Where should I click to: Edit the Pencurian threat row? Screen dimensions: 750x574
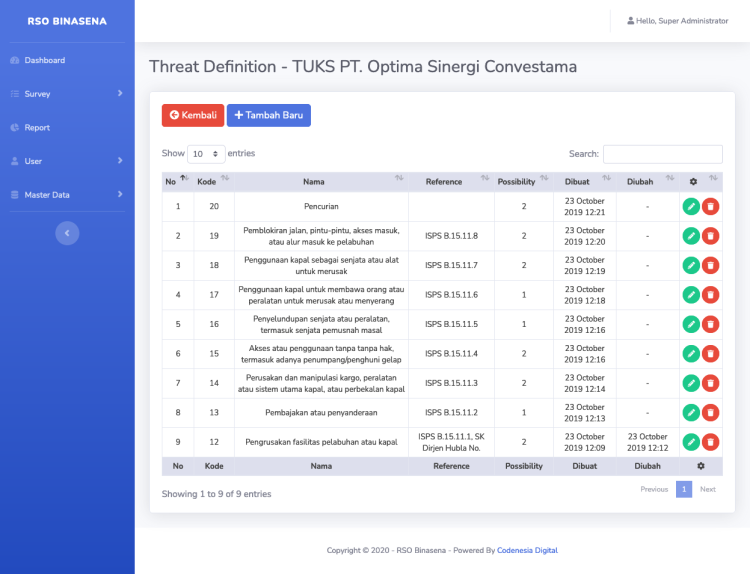pos(691,207)
